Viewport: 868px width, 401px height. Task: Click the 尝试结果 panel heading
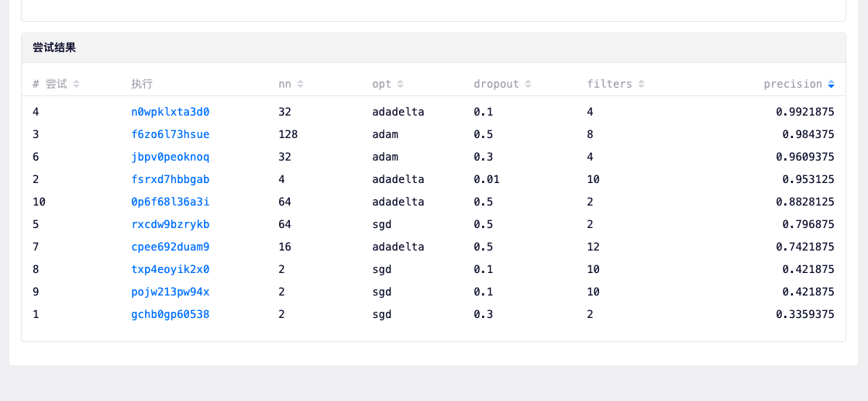click(x=54, y=47)
